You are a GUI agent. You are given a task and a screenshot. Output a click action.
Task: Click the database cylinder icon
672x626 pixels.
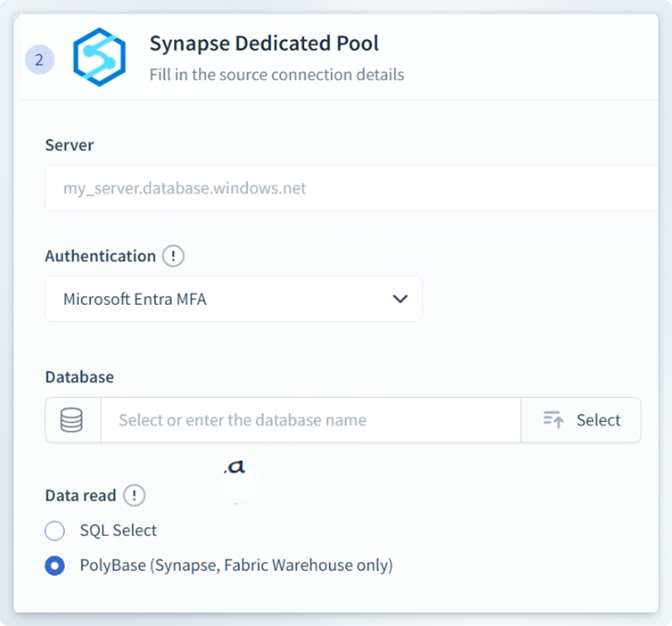(72, 420)
